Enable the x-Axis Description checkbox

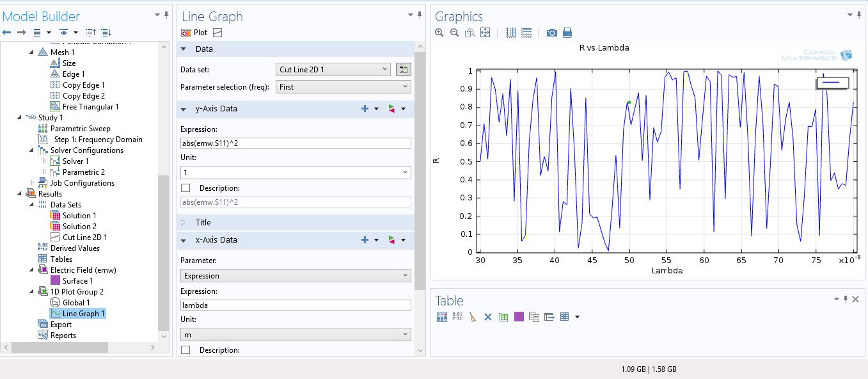[x=185, y=350]
